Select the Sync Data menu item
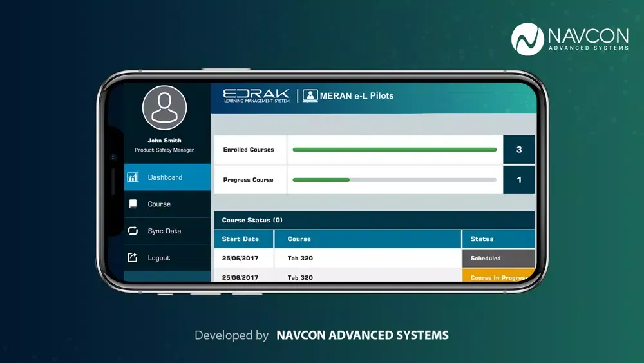This screenshot has width=644, height=363. coord(167,231)
